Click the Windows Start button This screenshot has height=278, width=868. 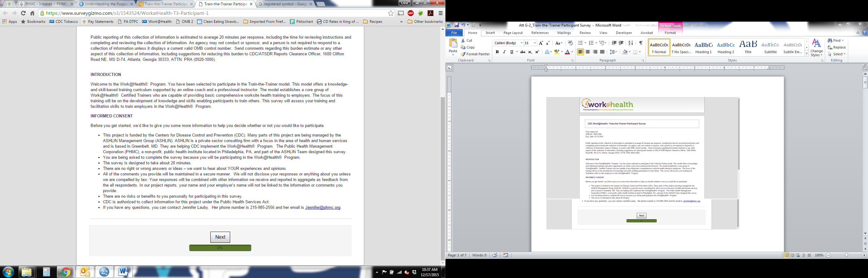(x=8, y=272)
